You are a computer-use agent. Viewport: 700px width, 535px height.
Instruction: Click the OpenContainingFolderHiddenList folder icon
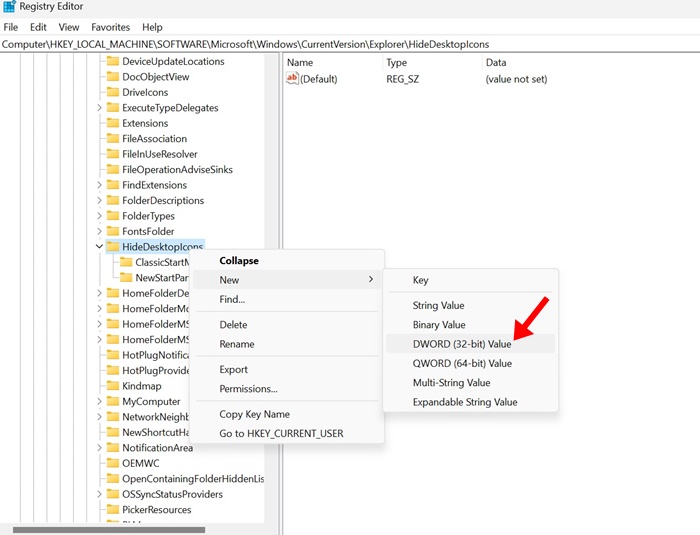pyautogui.click(x=113, y=479)
